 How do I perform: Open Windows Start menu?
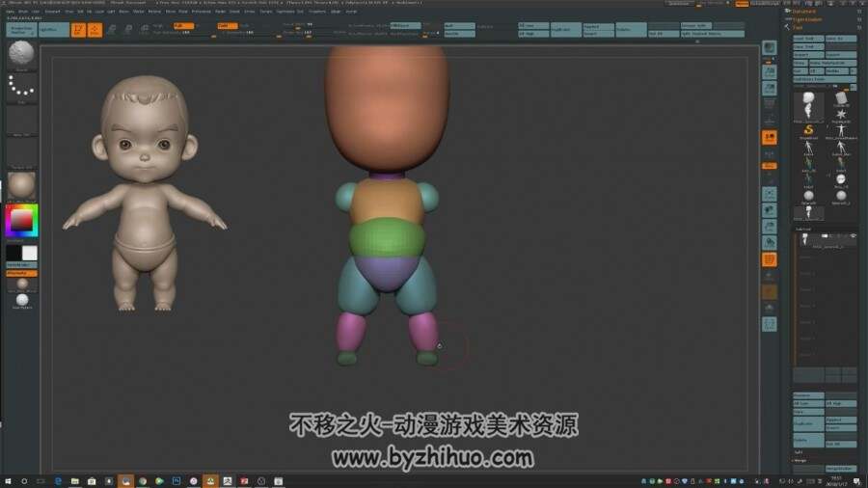[7, 481]
